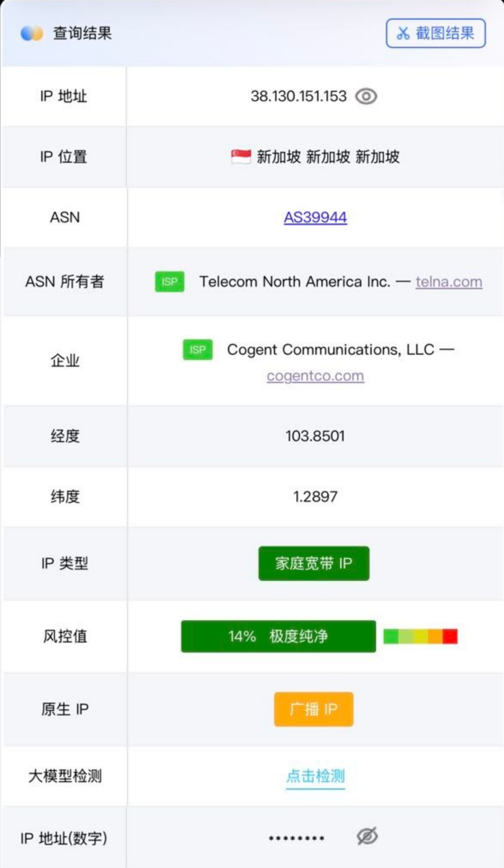The height and width of the screenshot is (868, 504).
Task: Click the Singapore flag icon
Action: pos(241,157)
